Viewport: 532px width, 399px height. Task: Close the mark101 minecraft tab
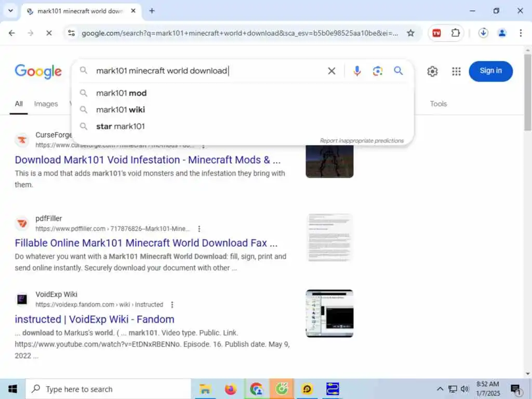click(134, 11)
